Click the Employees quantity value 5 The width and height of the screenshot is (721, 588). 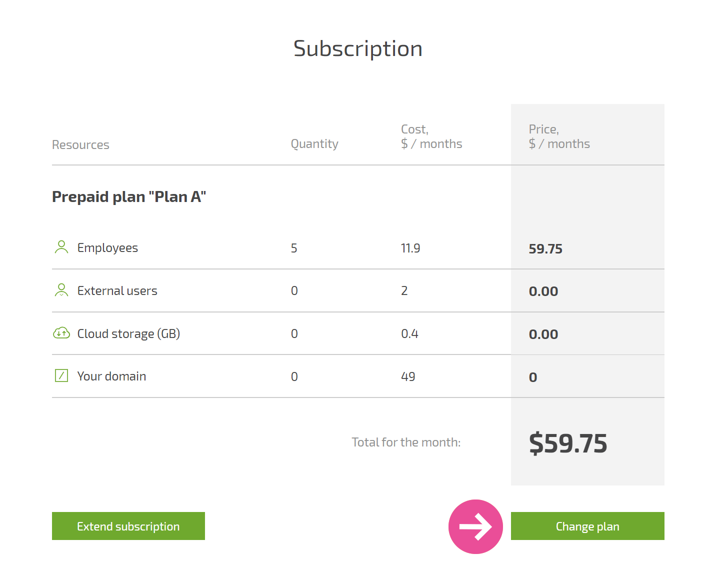294,248
